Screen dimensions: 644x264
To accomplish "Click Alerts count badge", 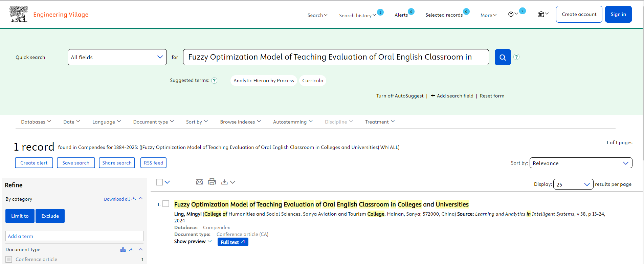I will coord(411,12).
